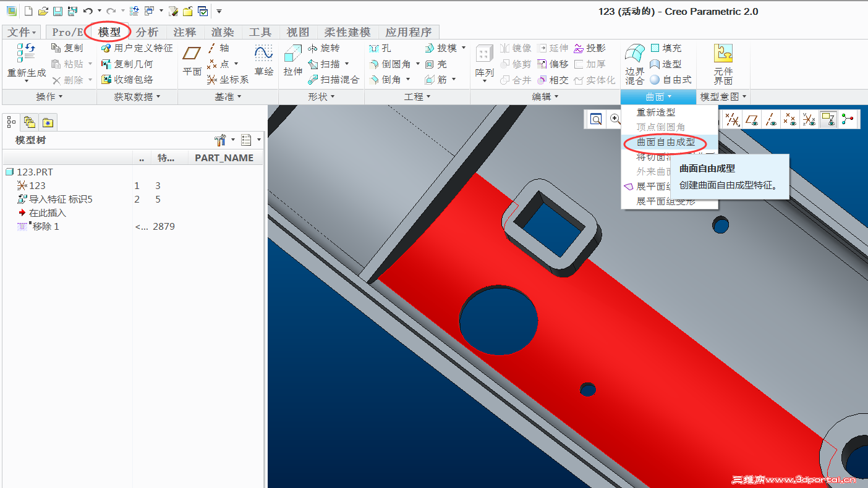The height and width of the screenshot is (488, 868).
Task: Toggle datum axis display in graphics toolbar
Action: click(x=770, y=120)
